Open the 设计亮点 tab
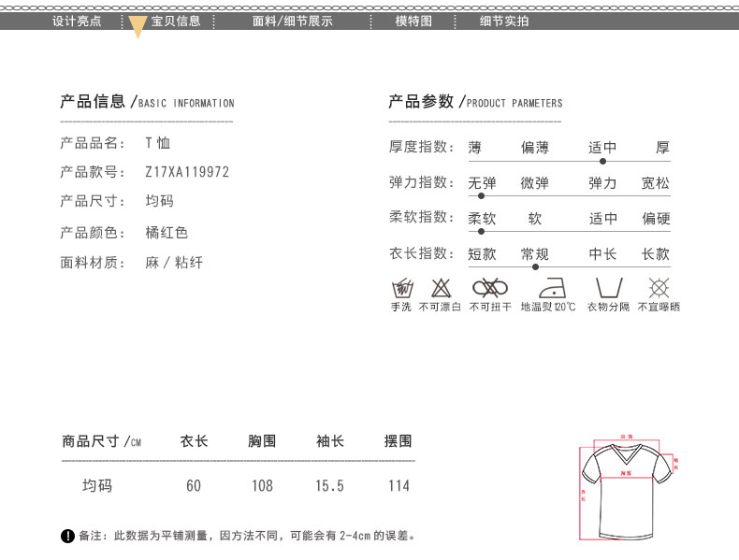This screenshot has width=739, height=560. [x=77, y=22]
